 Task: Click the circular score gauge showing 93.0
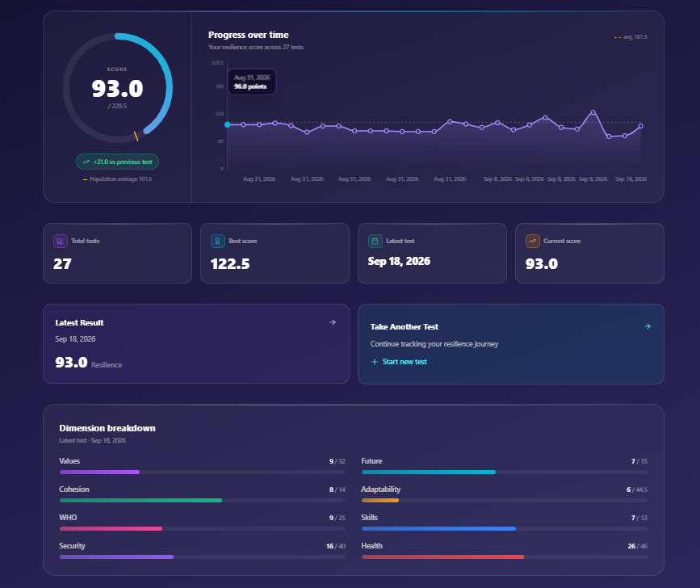click(117, 88)
